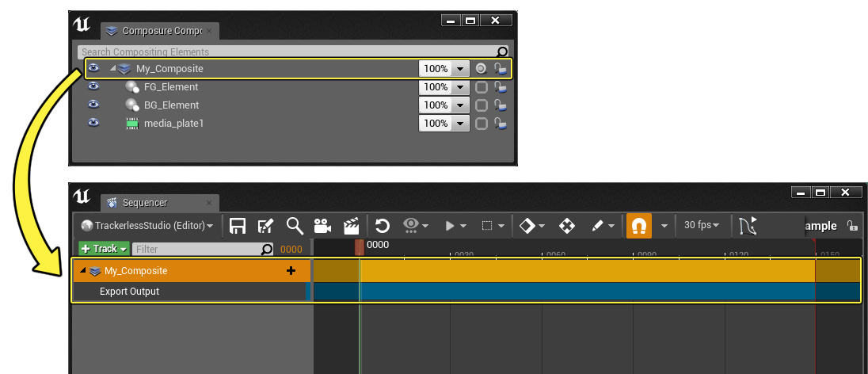The image size is (868, 374).
Task: Close the Sequencer tab
Action: click(209, 203)
